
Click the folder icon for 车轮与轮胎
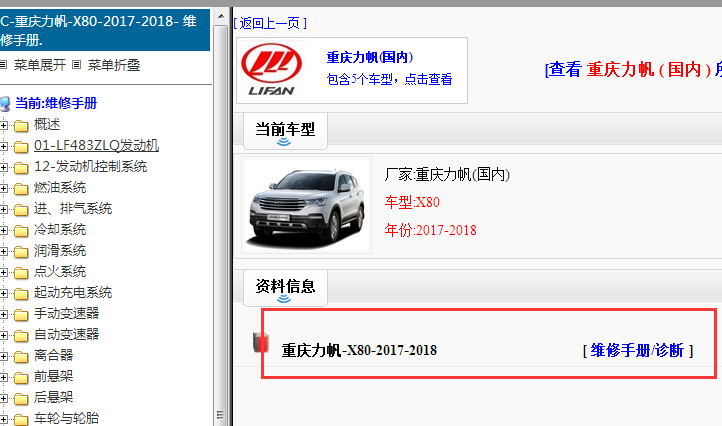(x=21, y=420)
